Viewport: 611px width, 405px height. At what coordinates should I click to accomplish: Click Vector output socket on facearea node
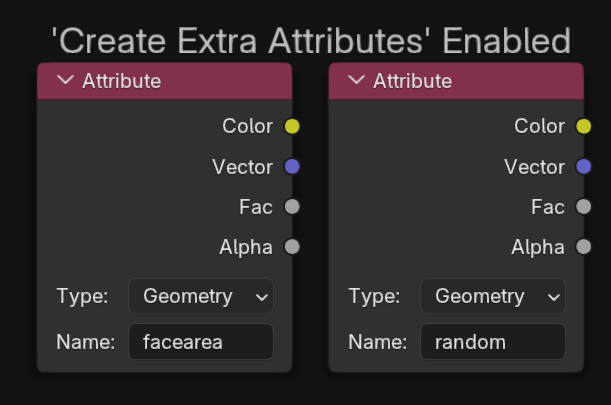click(292, 166)
